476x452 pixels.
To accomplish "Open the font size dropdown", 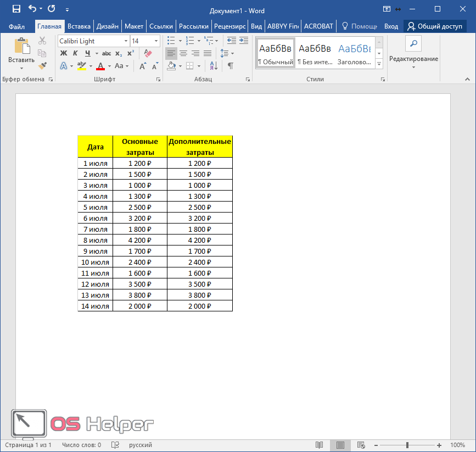I will click(x=156, y=41).
